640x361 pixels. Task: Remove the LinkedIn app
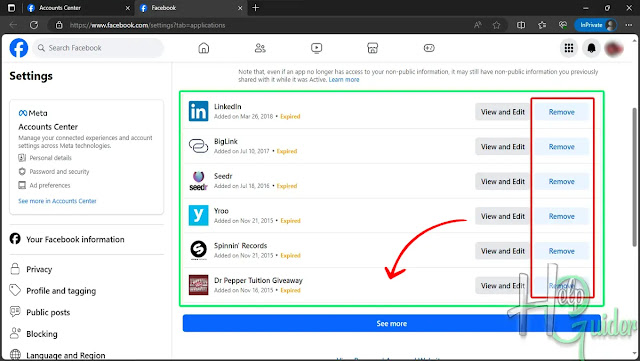pos(562,112)
